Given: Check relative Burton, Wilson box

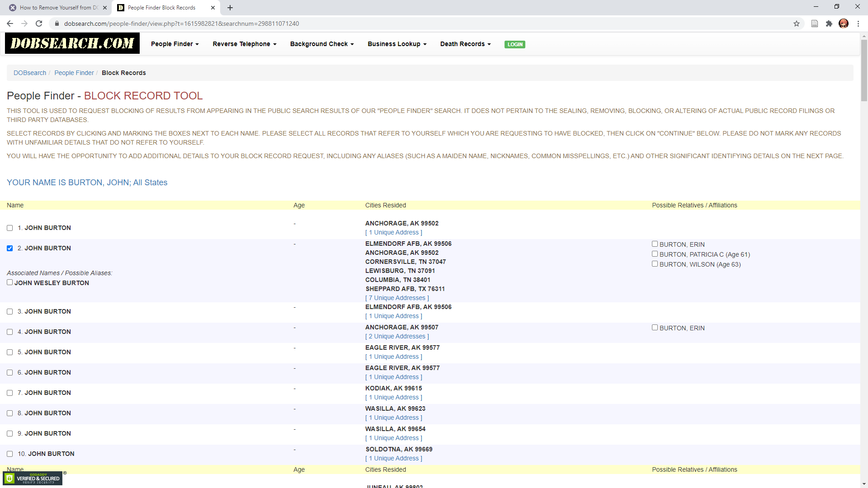Looking at the screenshot, I should click(x=655, y=264).
